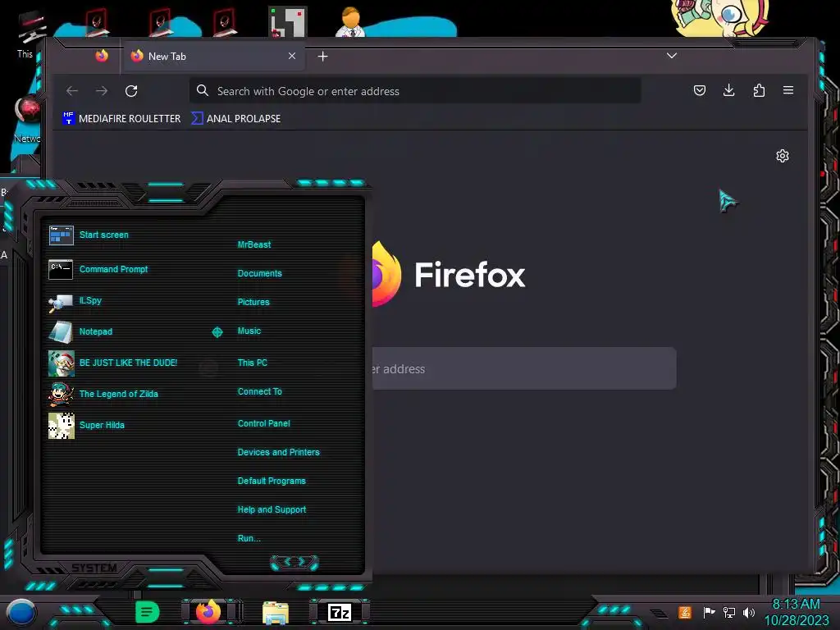Open green chat app on taskbar
The height and width of the screenshot is (630, 840).
[147, 612]
